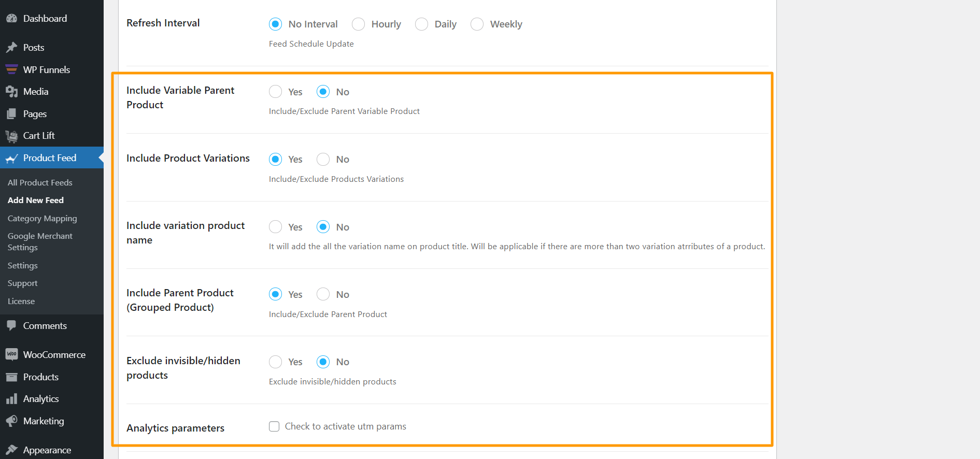Choose No for Include Parent Product (Grouped)
Image resolution: width=980 pixels, height=459 pixels.
pyautogui.click(x=323, y=294)
